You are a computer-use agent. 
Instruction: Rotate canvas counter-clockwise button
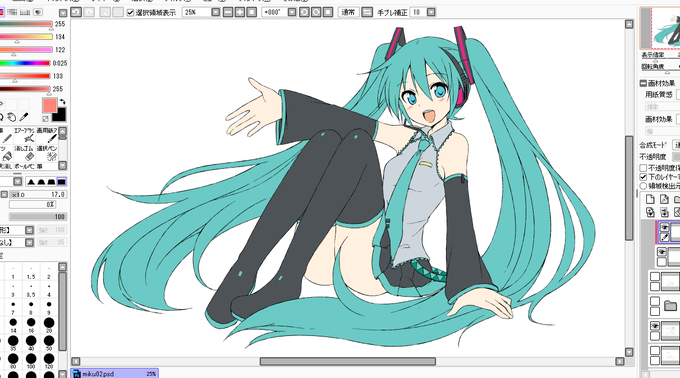coord(304,12)
